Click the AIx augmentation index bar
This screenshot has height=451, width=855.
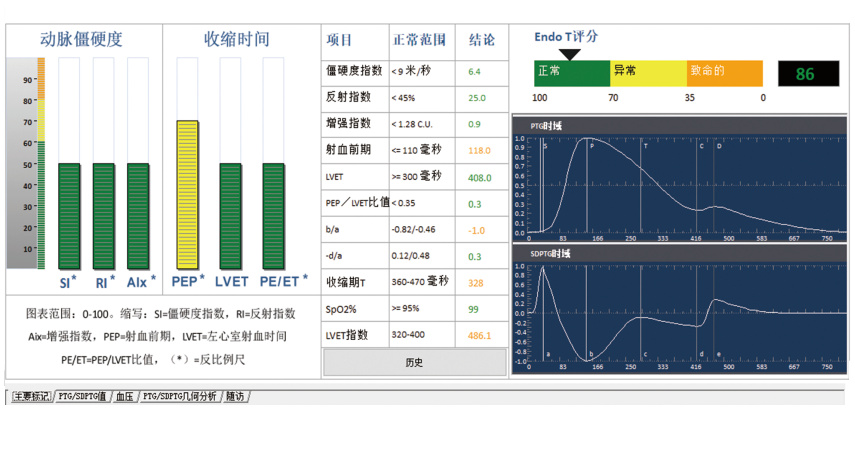138,215
